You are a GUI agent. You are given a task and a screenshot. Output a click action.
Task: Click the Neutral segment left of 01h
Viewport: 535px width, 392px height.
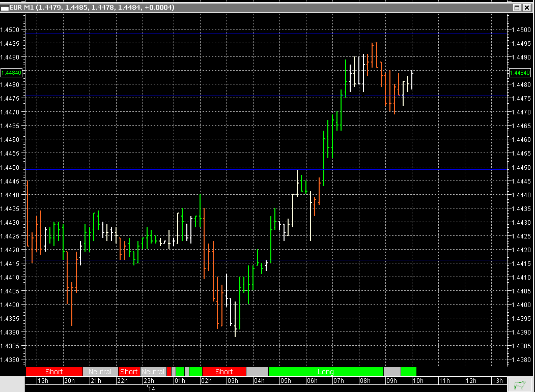point(153,372)
